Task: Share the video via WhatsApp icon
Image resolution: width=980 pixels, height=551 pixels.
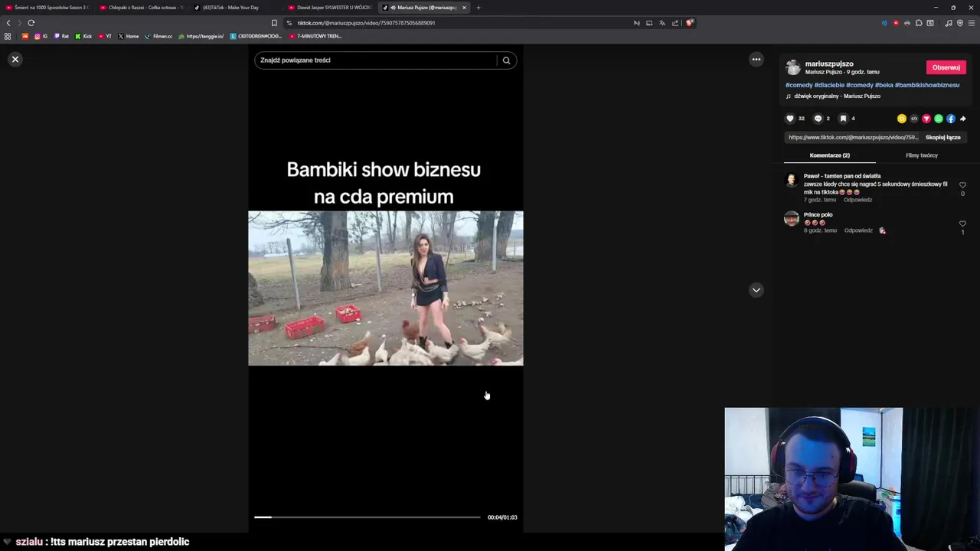Action: pos(939,119)
